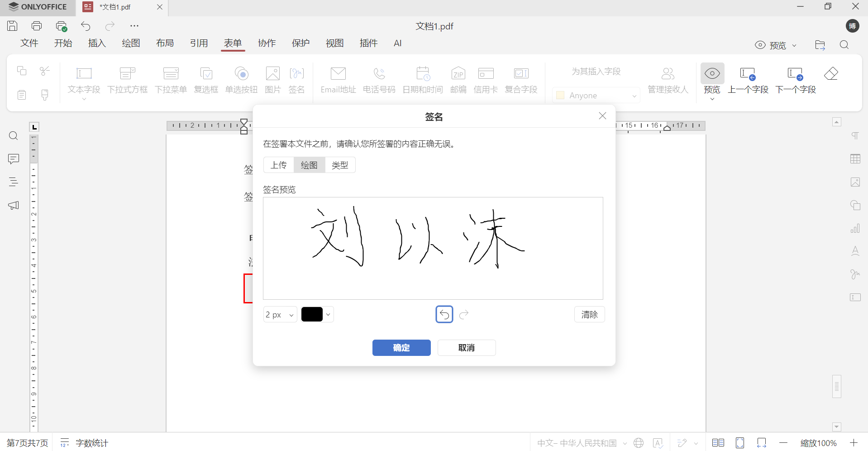Insert a 信用卡 field
Screen dimensions: 868x451
point(485,79)
